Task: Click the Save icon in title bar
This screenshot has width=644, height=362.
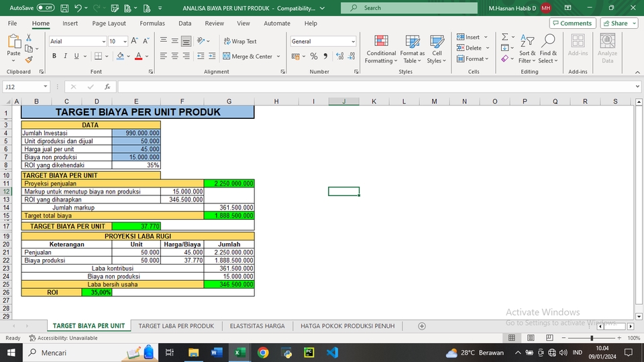Action: coord(64,8)
